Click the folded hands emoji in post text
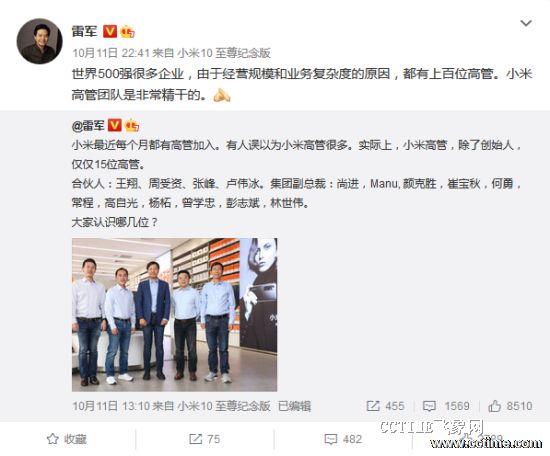This screenshot has height=456, width=550. click(222, 95)
